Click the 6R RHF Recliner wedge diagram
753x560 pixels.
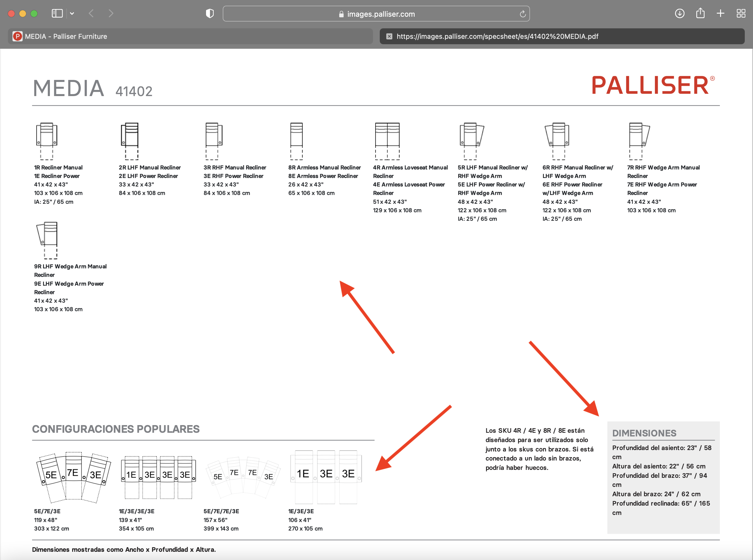pyautogui.click(x=557, y=141)
